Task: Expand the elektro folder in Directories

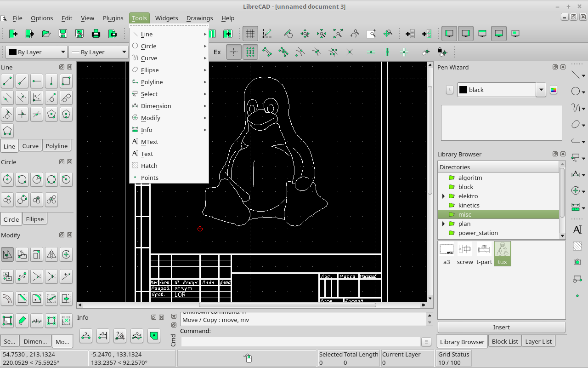Action: click(443, 196)
